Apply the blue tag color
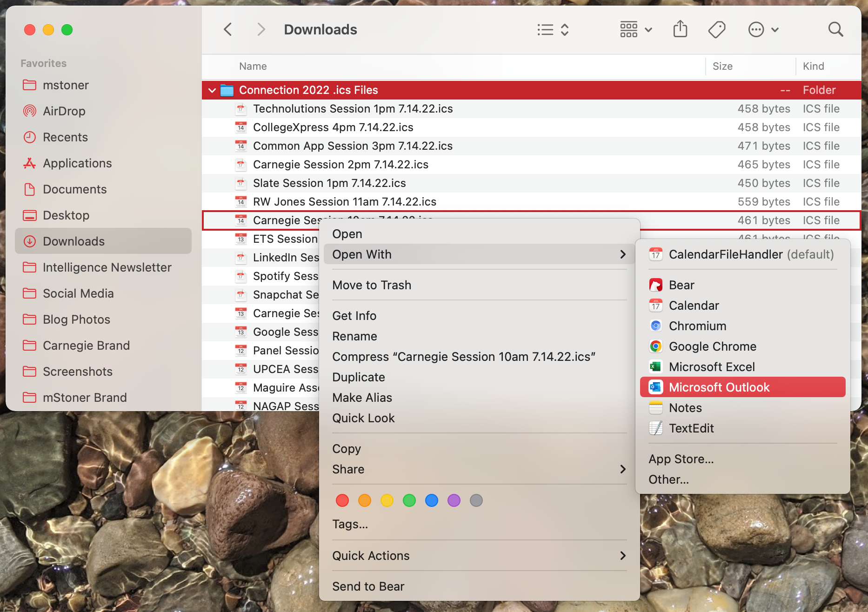 pos(432,500)
